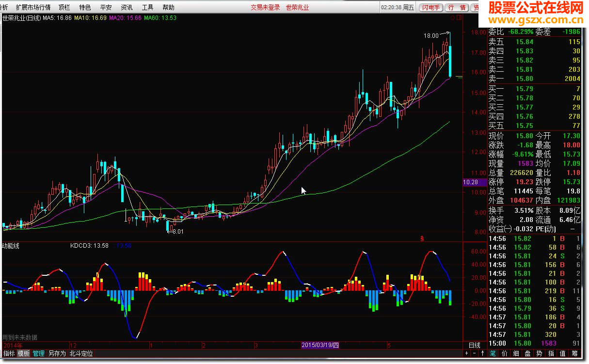Click the 15:00 last trade tick row
This screenshot has width=589, height=364.
click(534, 343)
